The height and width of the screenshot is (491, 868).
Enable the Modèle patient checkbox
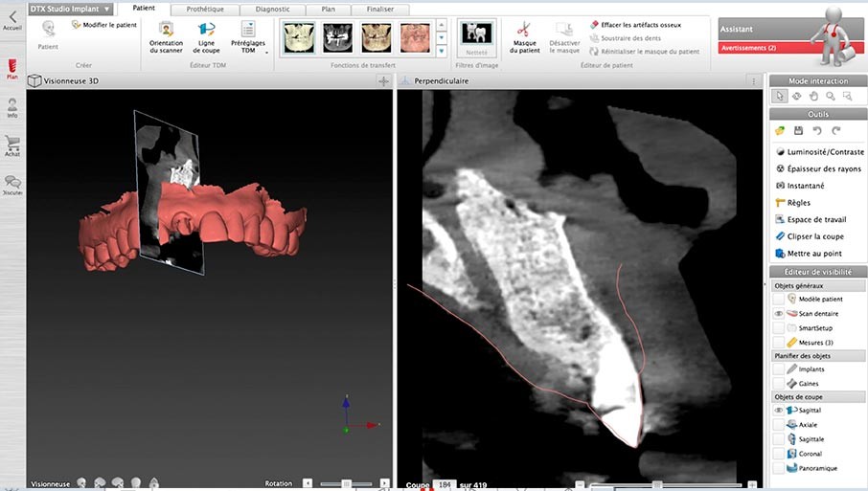[x=779, y=299]
